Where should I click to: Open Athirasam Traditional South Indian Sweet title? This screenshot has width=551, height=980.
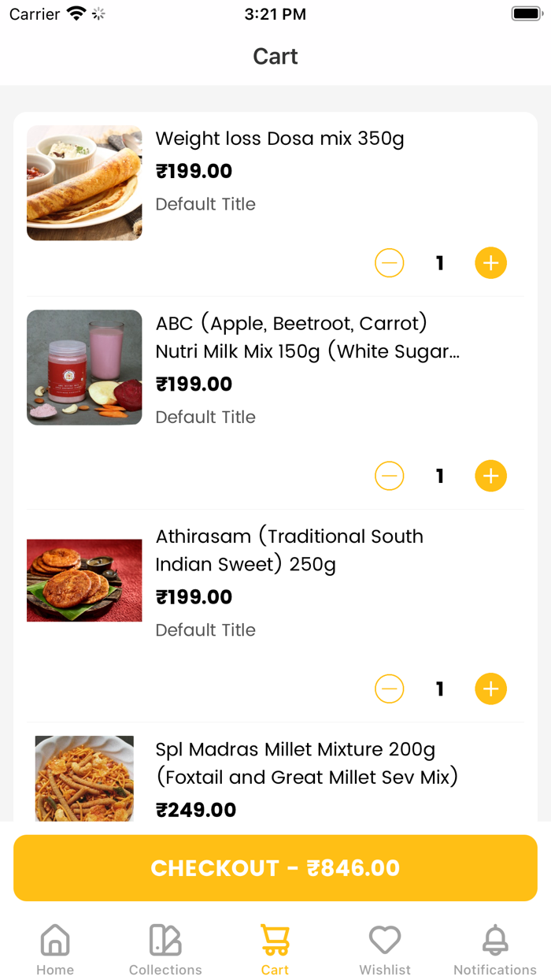[290, 551]
